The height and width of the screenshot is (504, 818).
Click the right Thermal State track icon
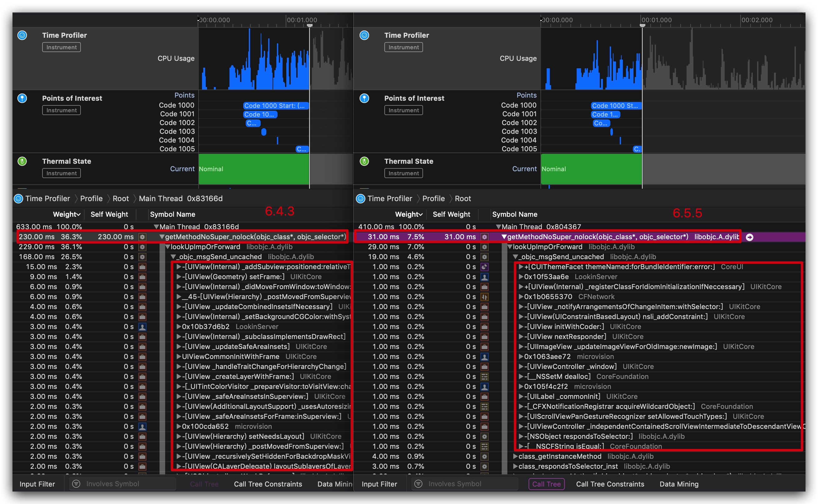364,161
